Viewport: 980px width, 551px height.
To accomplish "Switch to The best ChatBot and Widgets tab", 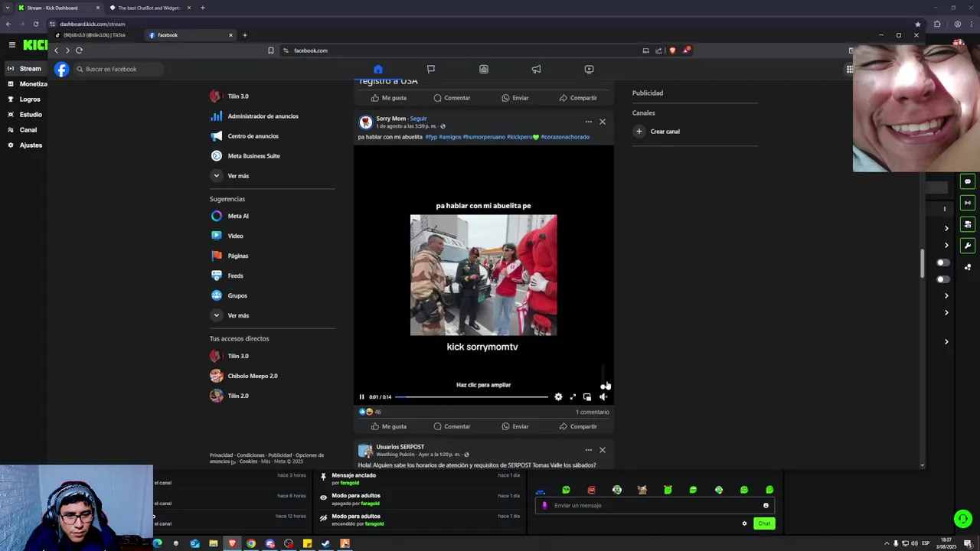I will pyautogui.click(x=149, y=8).
